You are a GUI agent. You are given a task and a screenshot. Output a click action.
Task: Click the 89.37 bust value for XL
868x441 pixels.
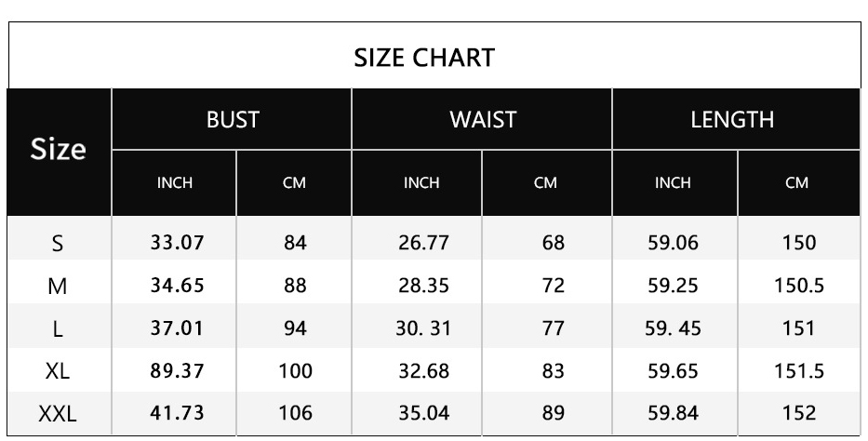tap(177, 371)
